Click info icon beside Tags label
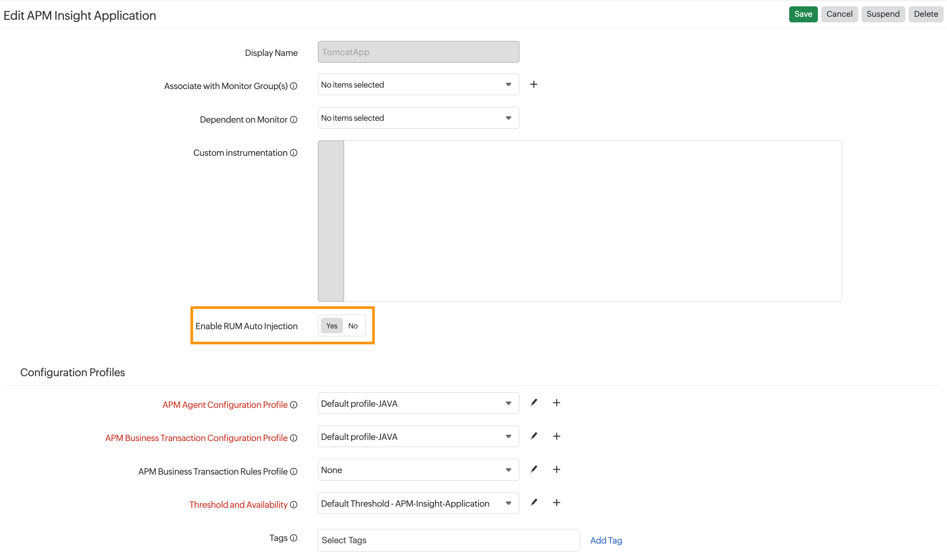Viewport: 947px width, 560px height. pyautogui.click(x=294, y=538)
